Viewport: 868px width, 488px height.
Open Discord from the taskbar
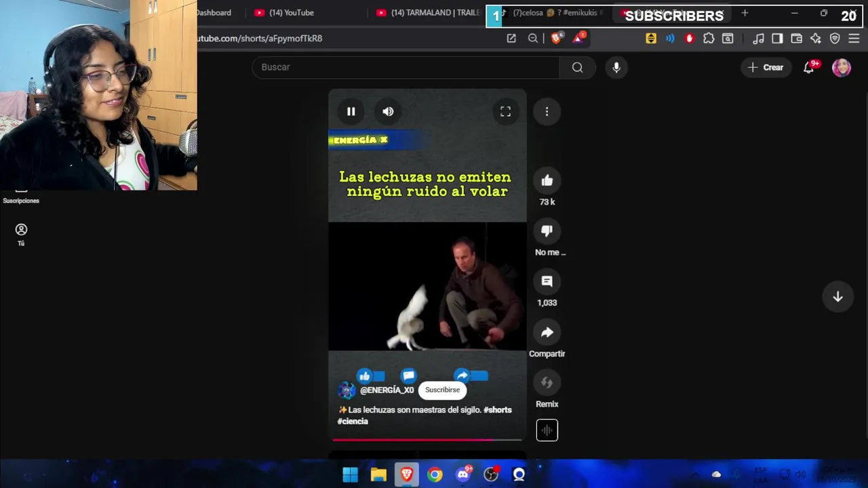pyautogui.click(x=463, y=474)
